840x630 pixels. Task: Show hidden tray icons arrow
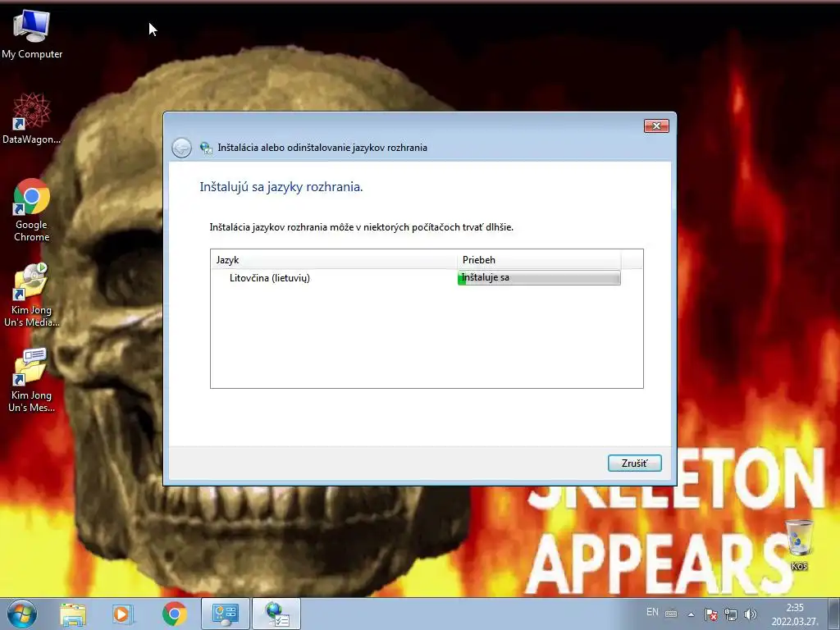click(x=691, y=614)
